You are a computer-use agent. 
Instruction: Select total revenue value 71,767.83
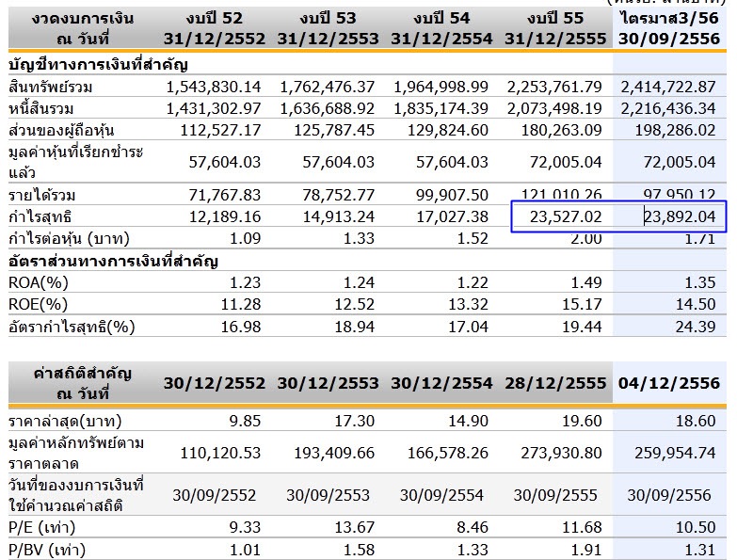tap(225, 195)
